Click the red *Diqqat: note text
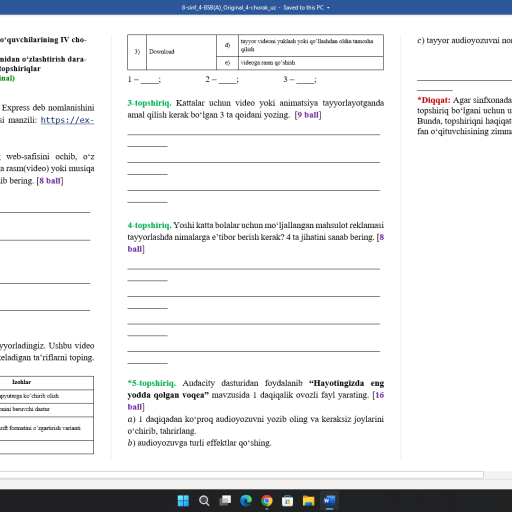Screen dimensions: 512x512 click(x=434, y=100)
